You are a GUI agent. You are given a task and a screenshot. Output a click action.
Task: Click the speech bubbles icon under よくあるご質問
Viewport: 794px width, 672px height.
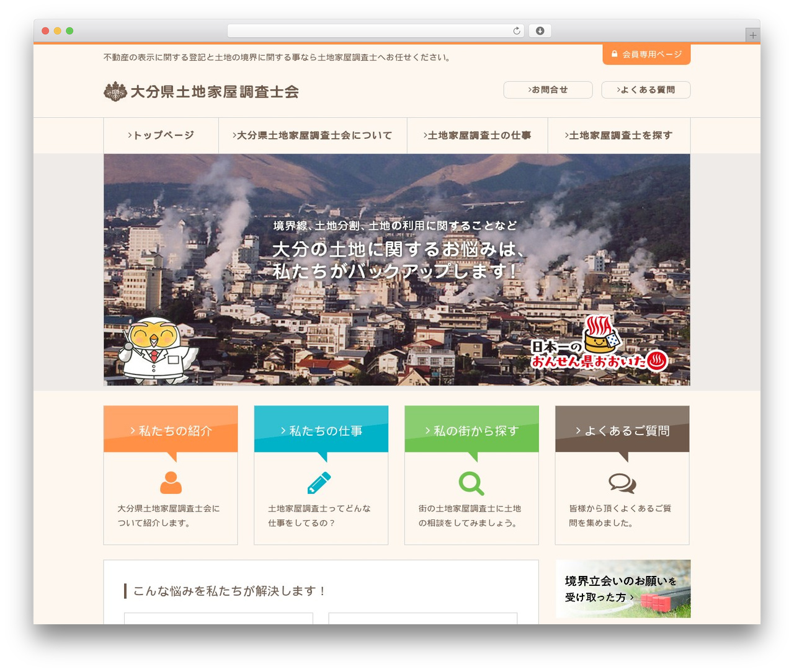(622, 483)
